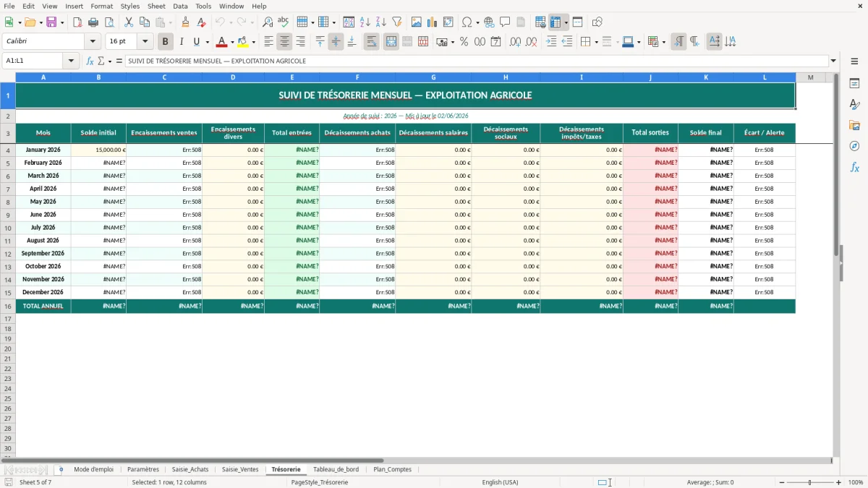Viewport: 868px width, 488px height.
Task: Click the Insert Chart icon
Action: click(x=433, y=22)
